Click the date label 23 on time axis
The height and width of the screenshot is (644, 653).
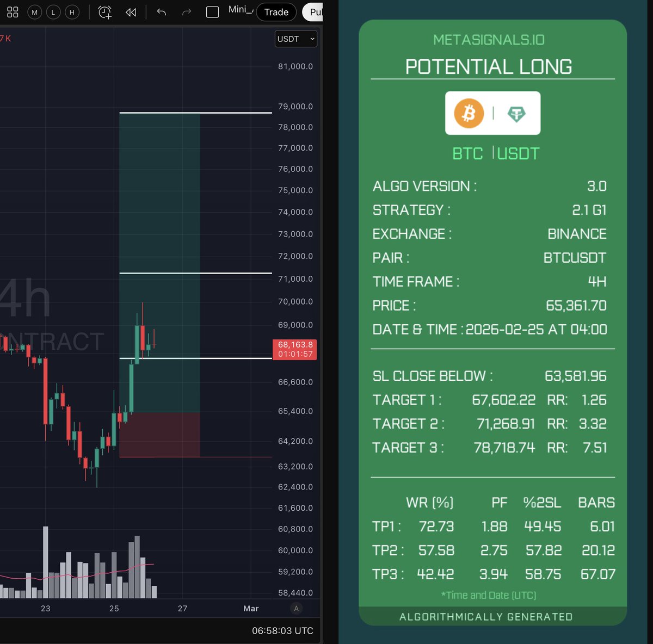[x=45, y=608]
